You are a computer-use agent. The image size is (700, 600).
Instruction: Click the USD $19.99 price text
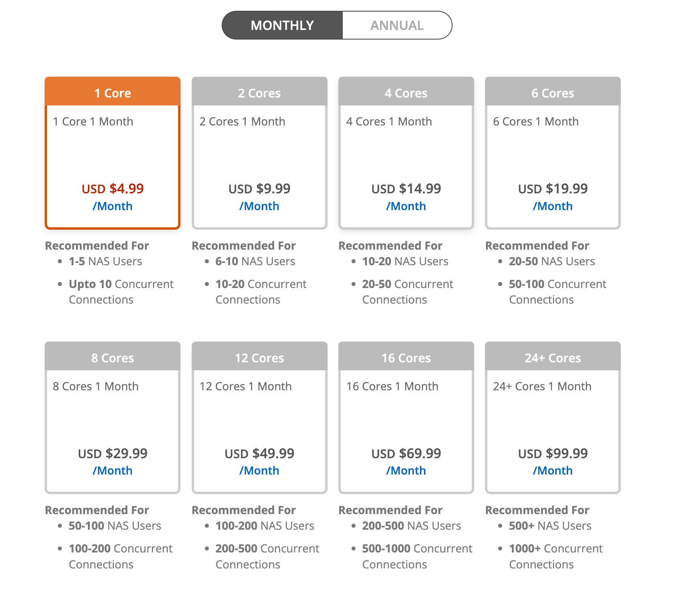click(553, 189)
